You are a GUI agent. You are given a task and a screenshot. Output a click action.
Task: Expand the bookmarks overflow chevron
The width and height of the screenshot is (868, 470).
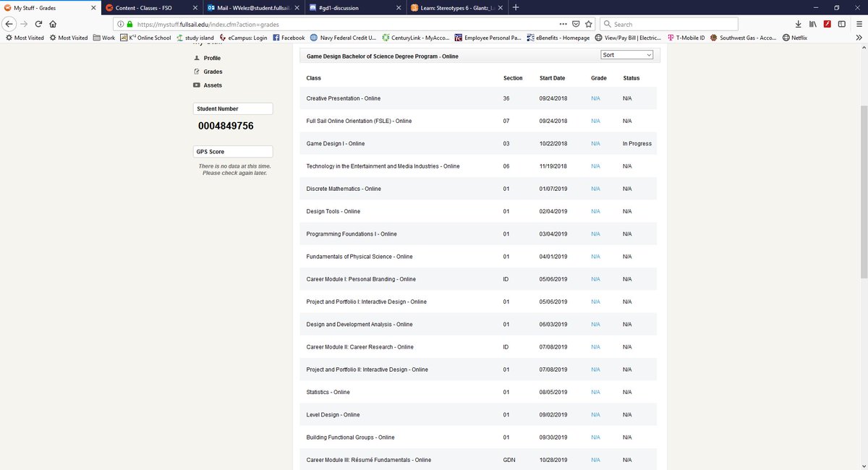coord(858,38)
